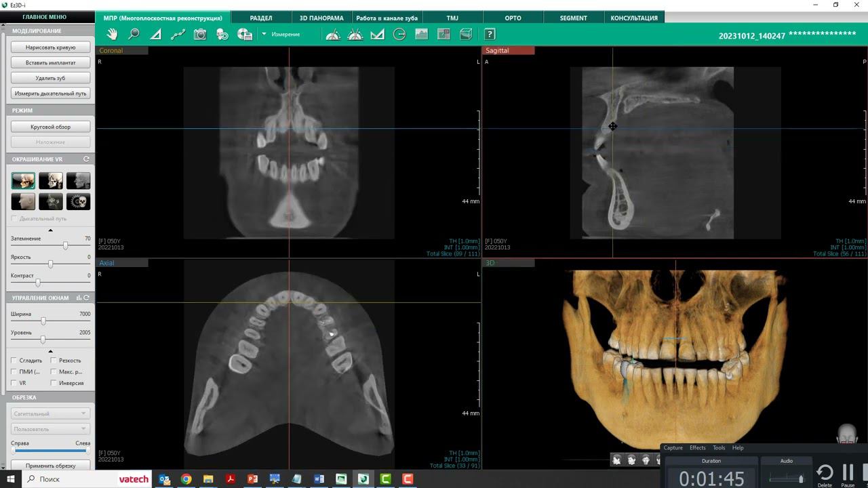
Task: Select the dark transparent VR preset
Action: click(51, 201)
